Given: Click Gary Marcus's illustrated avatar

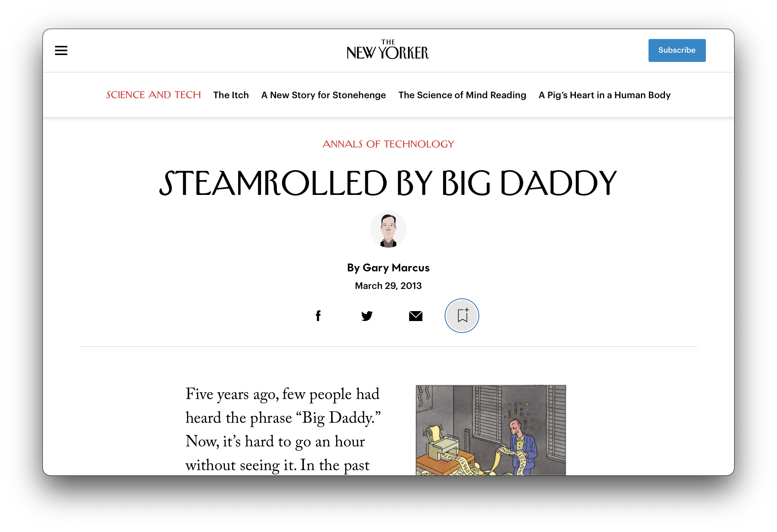Looking at the screenshot, I should [388, 229].
